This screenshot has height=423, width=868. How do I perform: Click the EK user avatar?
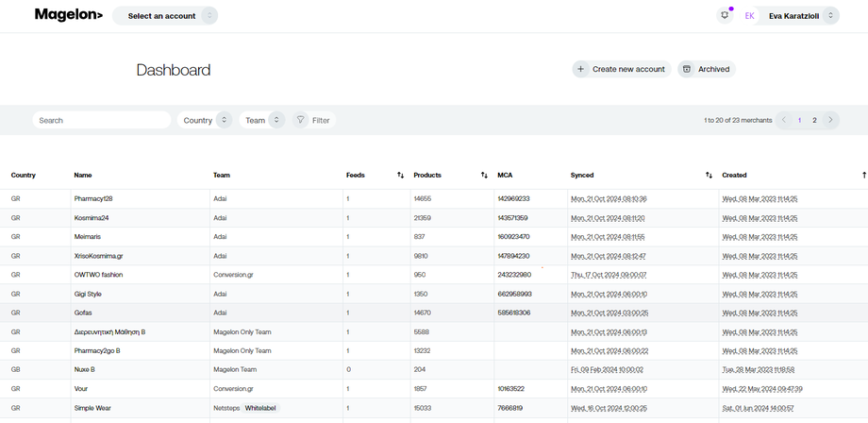[x=750, y=16]
